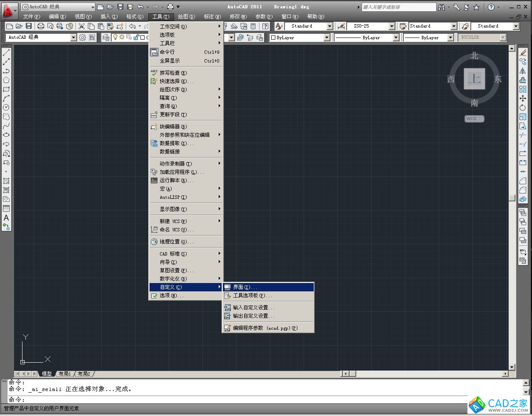
Task: Open the 绘图(D) menu
Action: [x=186, y=17]
